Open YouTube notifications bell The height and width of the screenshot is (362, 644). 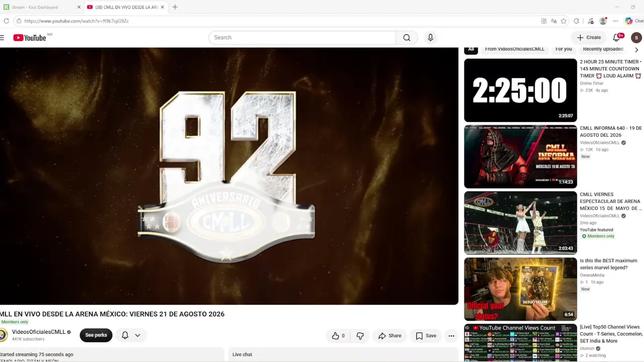click(x=617, y=38)
